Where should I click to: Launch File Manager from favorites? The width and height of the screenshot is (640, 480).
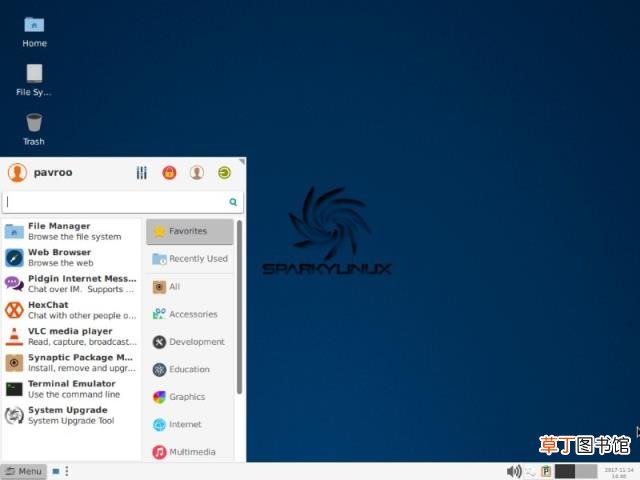(71, 231)
